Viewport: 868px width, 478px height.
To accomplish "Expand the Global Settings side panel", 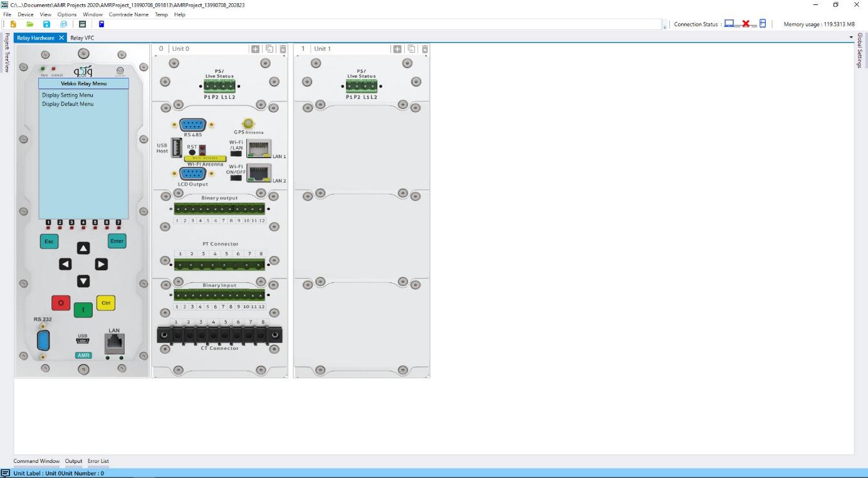I will [860, 50].
